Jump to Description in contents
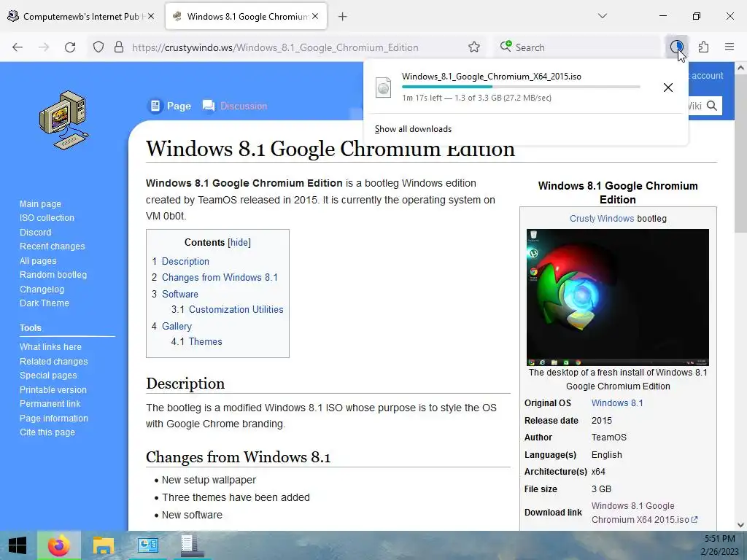 click(185, 262)
